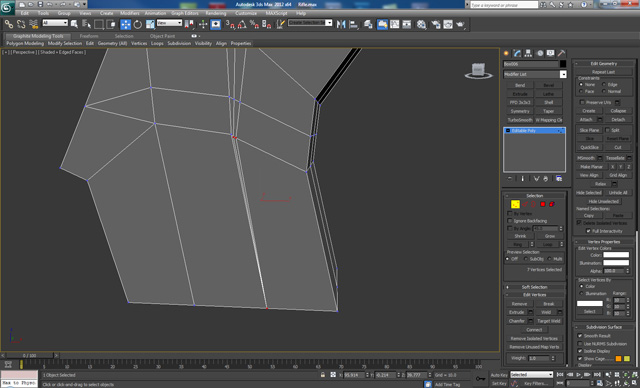Click the vertex Color white swatch

tap(616, 255)
